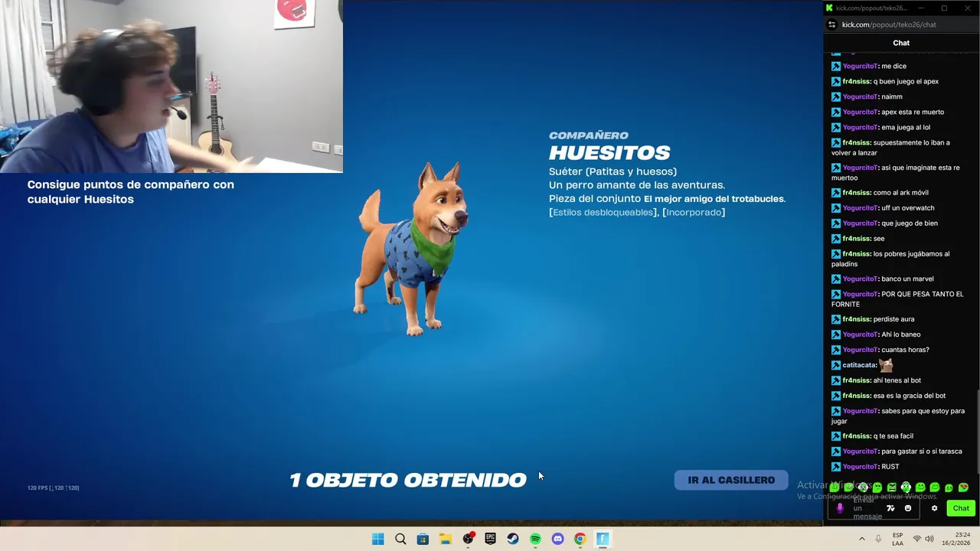
Task: Click the chat scrollbar thumb
Action: 978,432
